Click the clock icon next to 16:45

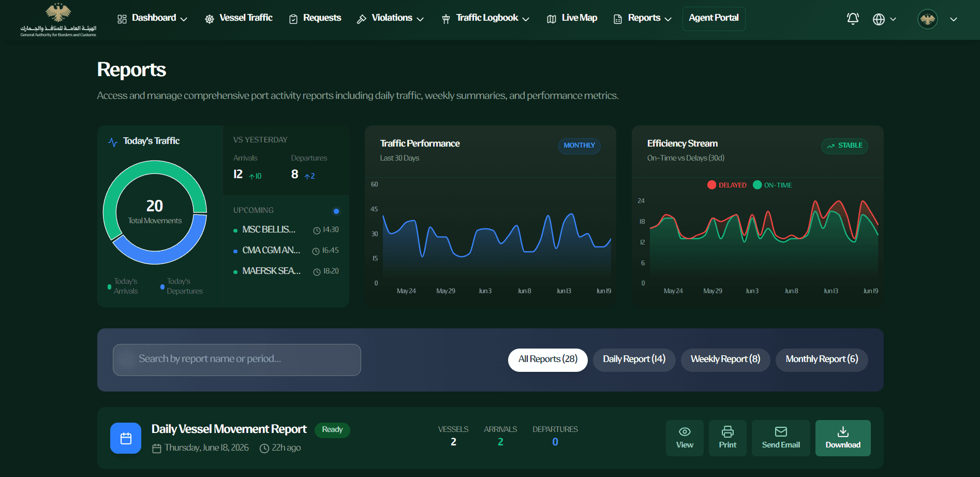click(316, 251)
